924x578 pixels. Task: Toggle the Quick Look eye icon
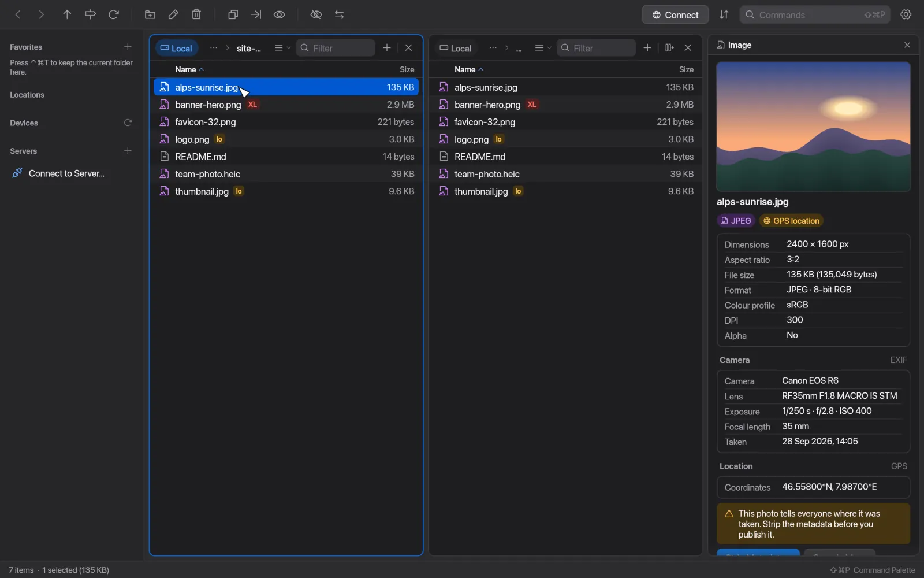click(280, 15)
